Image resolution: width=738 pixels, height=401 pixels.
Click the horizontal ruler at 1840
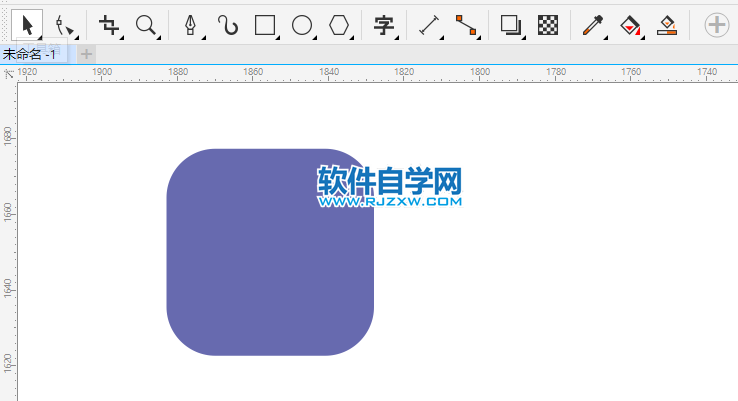pos(329,74)
